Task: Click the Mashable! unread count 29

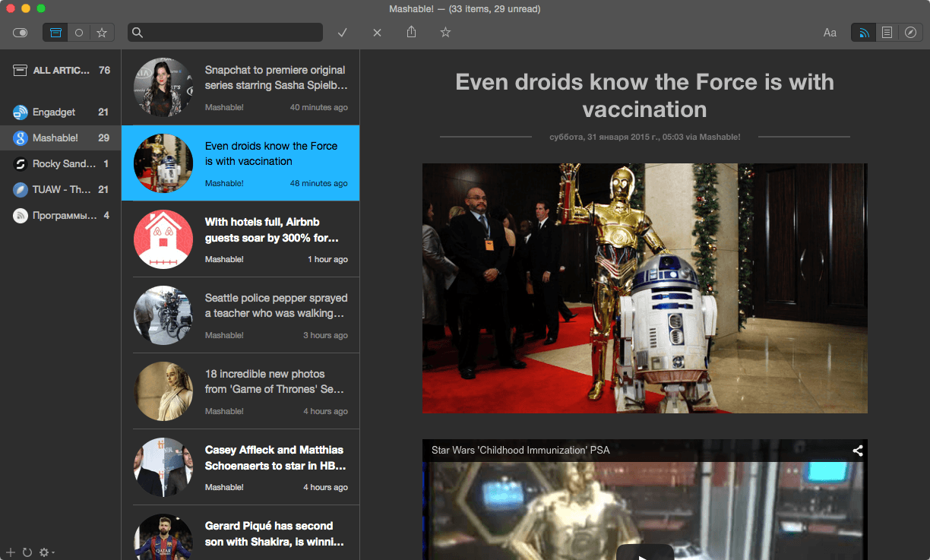Action: click(x=103, y=138)
